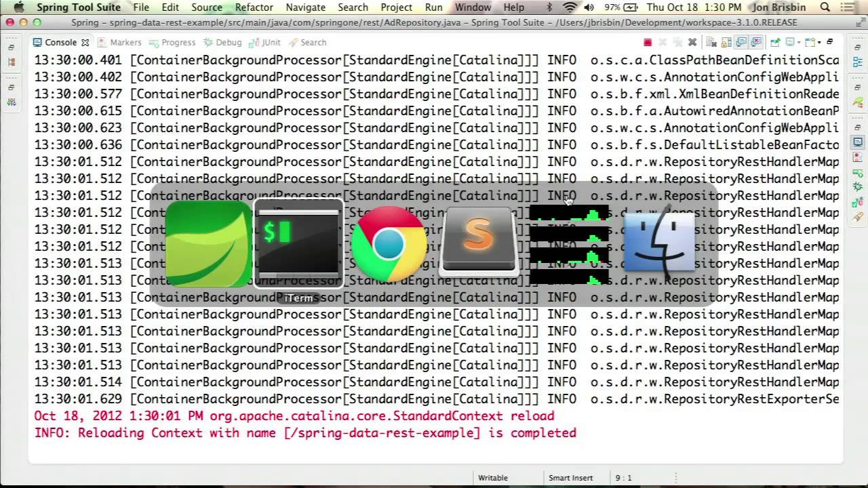Screen dimensions: 868x488
Task: Open the hierarchy view icon in left sidebar
Action: tap(12, 62)
